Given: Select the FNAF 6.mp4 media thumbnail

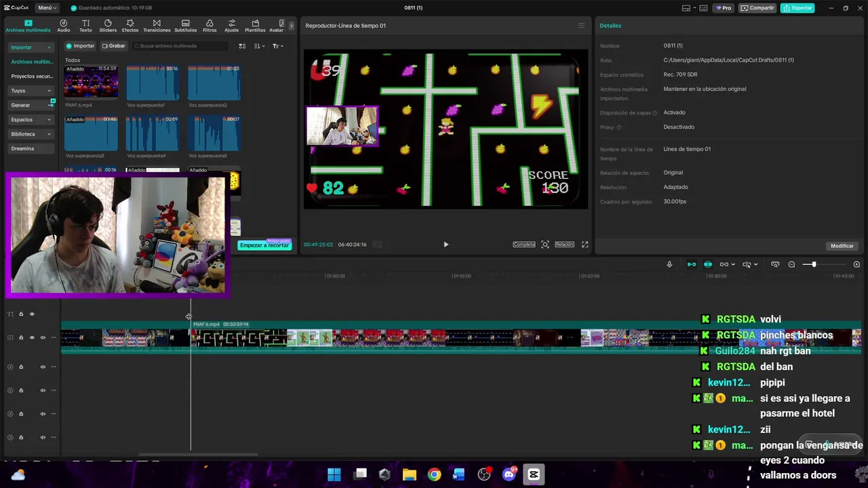Looking at the screenshot, I should [91, 82].
